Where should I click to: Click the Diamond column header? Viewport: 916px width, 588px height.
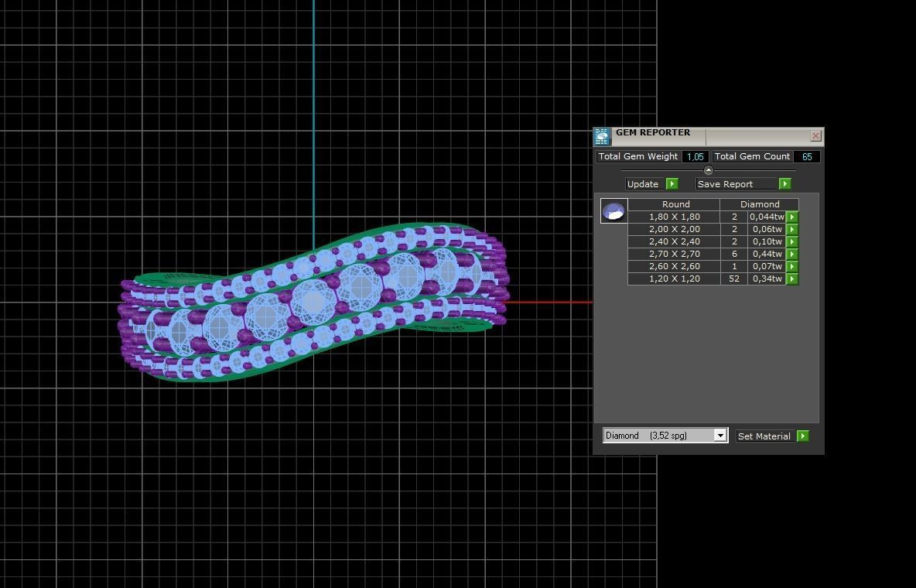coord(760,204)
